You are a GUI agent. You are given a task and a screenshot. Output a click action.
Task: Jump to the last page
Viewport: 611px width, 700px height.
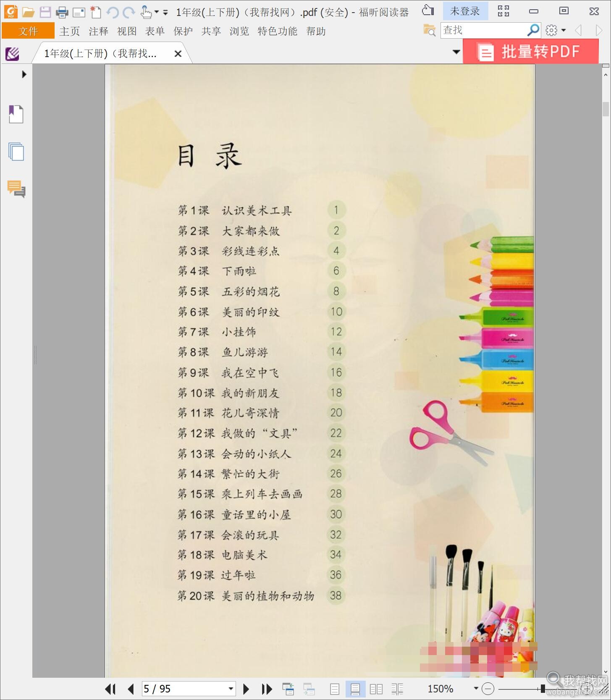coord(267,689)
